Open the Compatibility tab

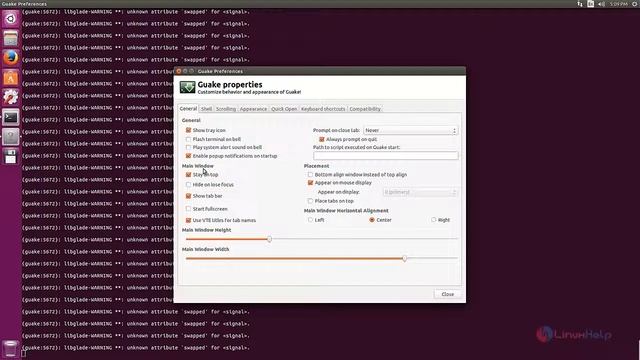pyautogui.click(x=365, y=109)
